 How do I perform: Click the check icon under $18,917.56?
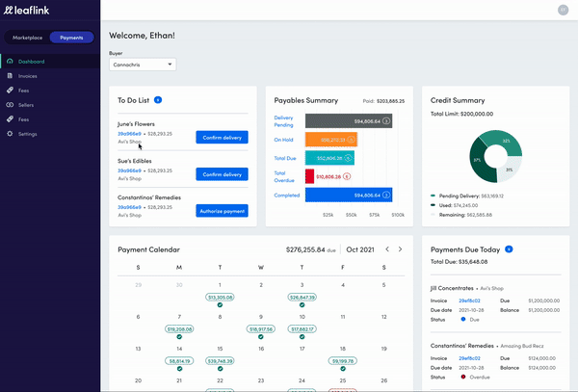pos(261,337)
